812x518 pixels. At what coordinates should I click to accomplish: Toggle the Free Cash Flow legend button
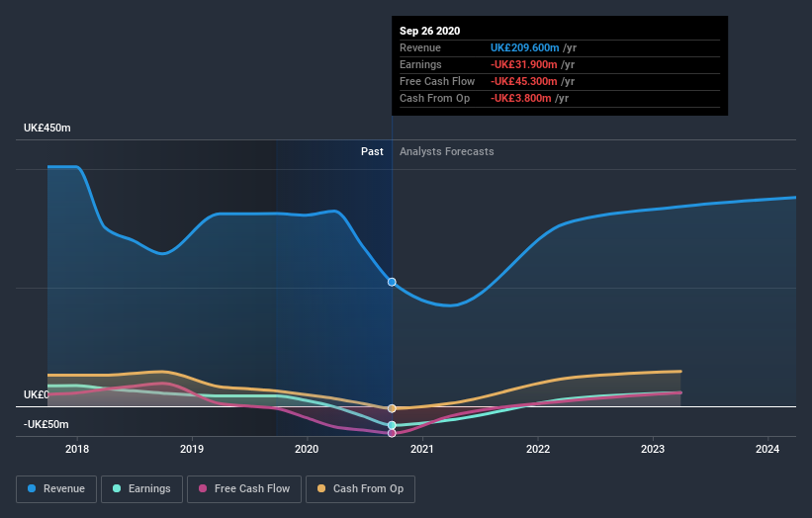coord(244,489)
